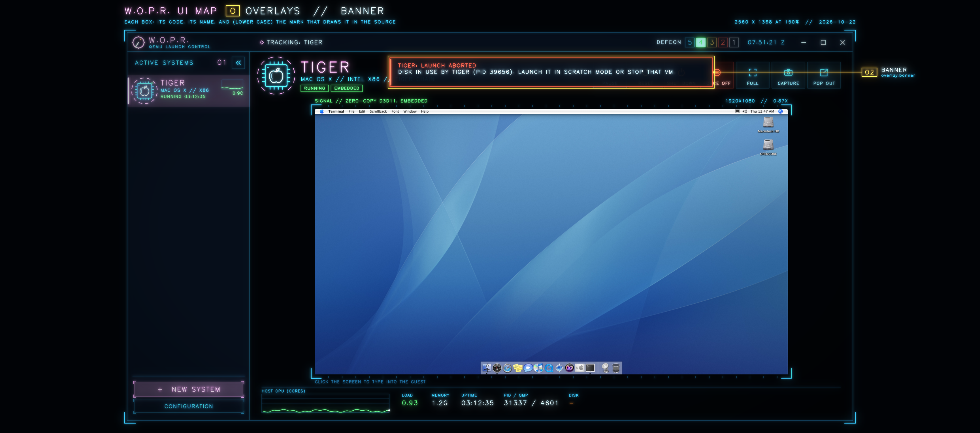Viewport: 980px width, 433px height.
Task: Open iChat in the guest dock
Action: (528, 368)
